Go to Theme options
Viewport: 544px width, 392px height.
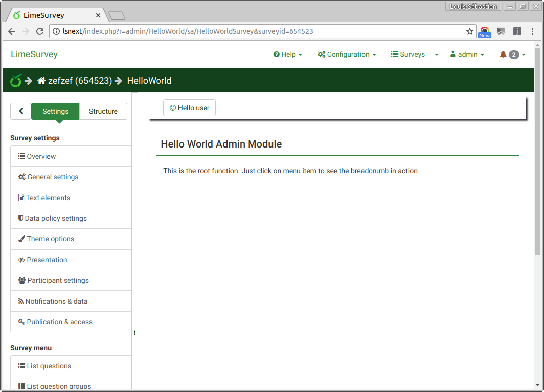click(x=51, y=239)
